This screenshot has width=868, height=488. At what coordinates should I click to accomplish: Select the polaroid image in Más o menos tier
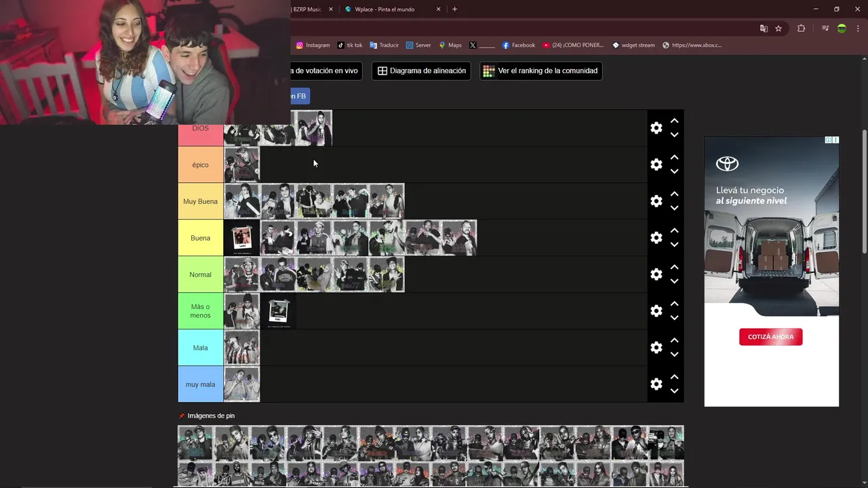[x=278, y=311]
